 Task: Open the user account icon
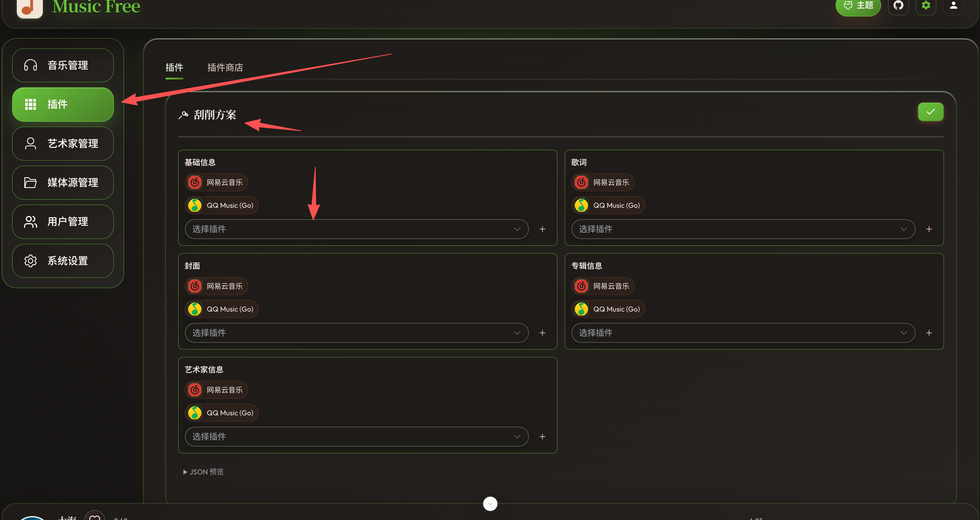click(x=953, y=5)
